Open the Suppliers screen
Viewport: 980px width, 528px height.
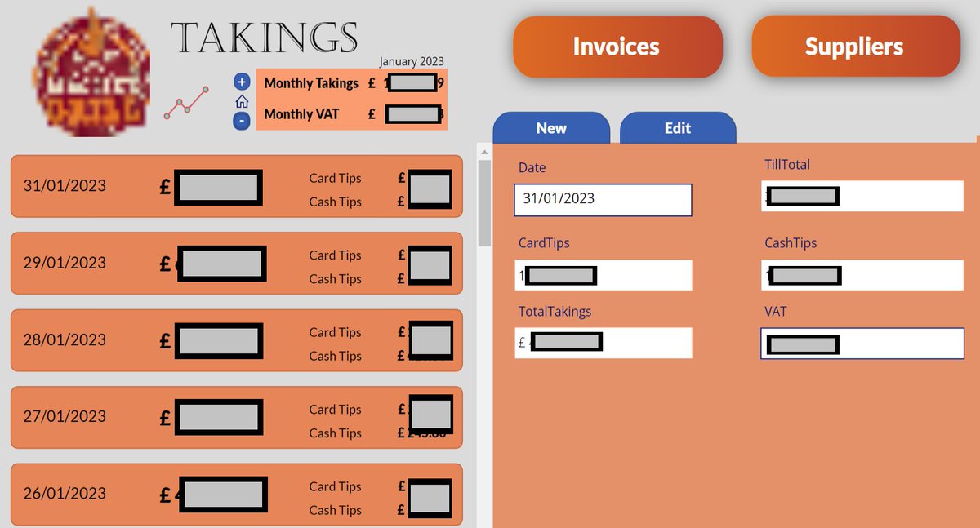[855, 47]
